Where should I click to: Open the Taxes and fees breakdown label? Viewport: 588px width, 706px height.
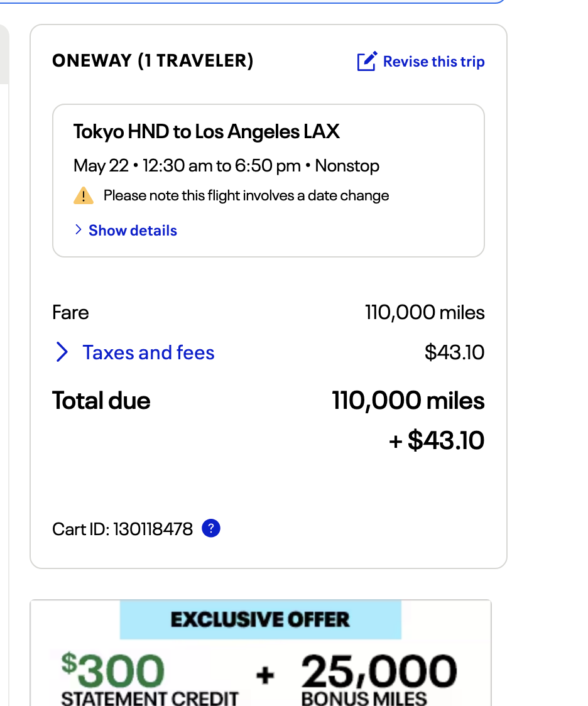(148, 352)
